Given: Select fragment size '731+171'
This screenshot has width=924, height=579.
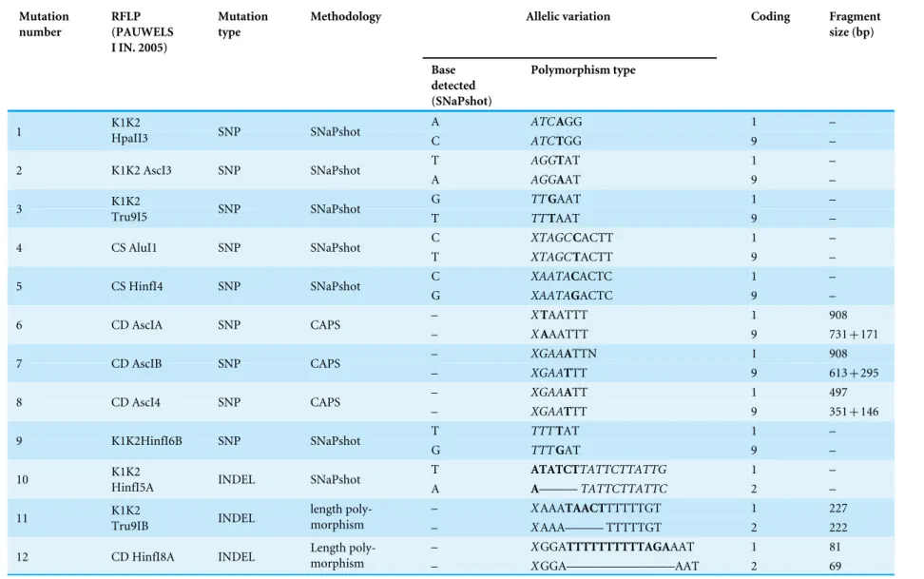Looking at the screenshot, I should [x=854, y=335].
